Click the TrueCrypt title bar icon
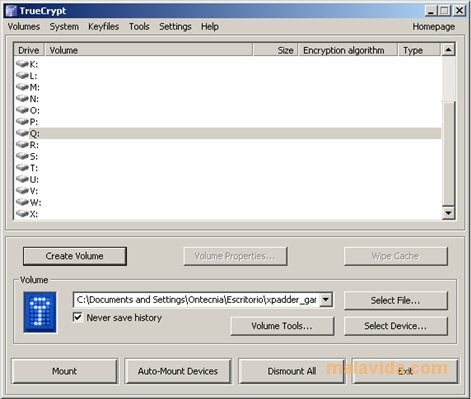The width and height of the screenshot is (471, 399). [x=11, y=11]
